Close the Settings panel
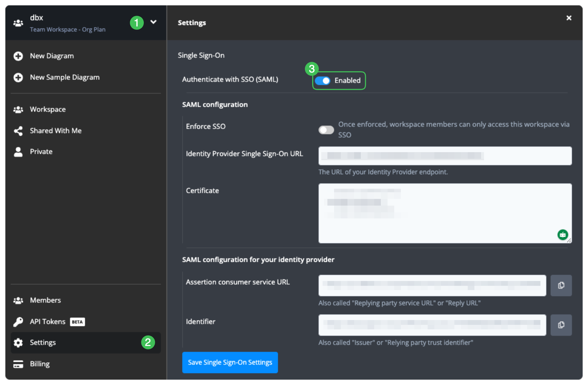The width and height of the screenshot is (588, 385). pos(569,18)
